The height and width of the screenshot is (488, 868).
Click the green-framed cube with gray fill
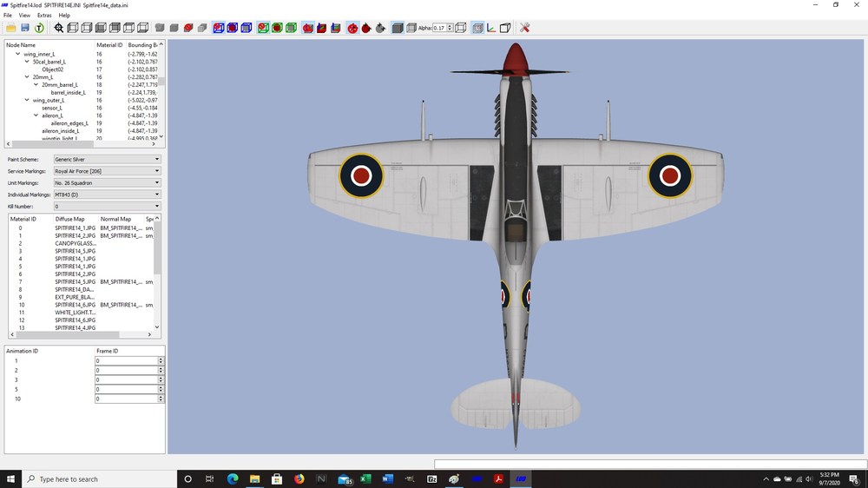click(291, 28)
